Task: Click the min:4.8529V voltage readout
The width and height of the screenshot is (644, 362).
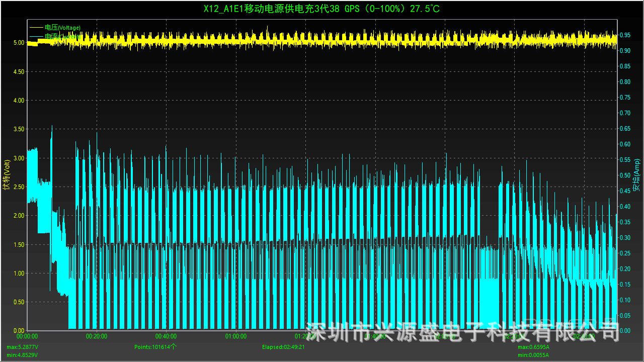Action: tap(22, 355)
